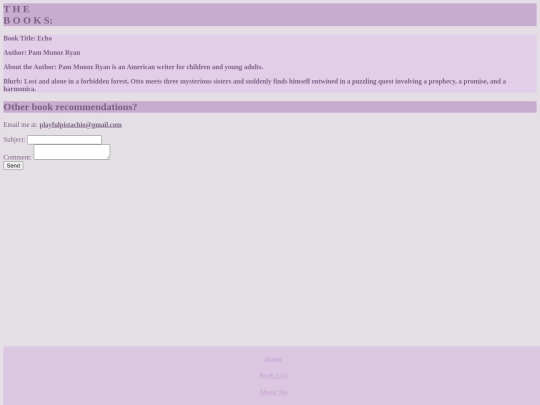Click the 'Email me at:' label
Screen dimensions: 540x405
pos(20,125)
